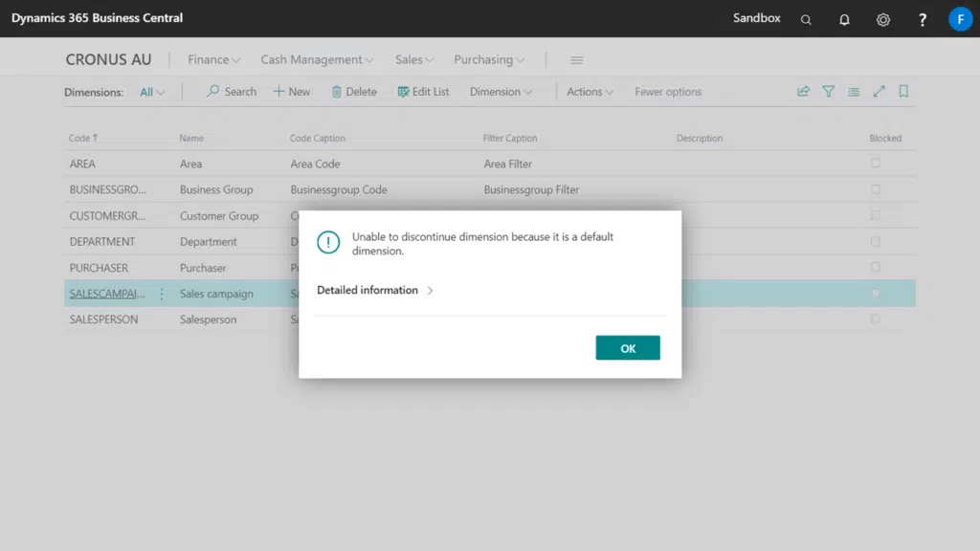Toggle the Blocked checkbox for DEPARTMENT

point(876,242)
